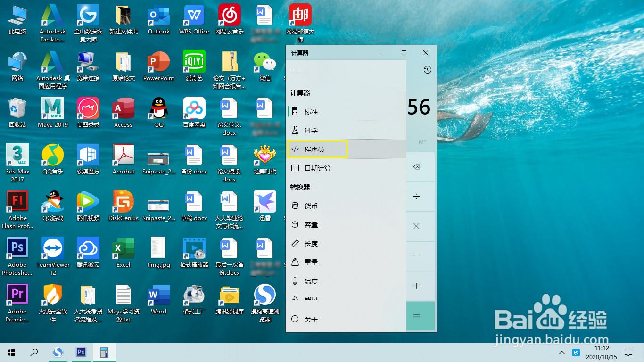Select Word desktop icon
This screenshot has width=644, height=362.
click(x=159, y=300)
